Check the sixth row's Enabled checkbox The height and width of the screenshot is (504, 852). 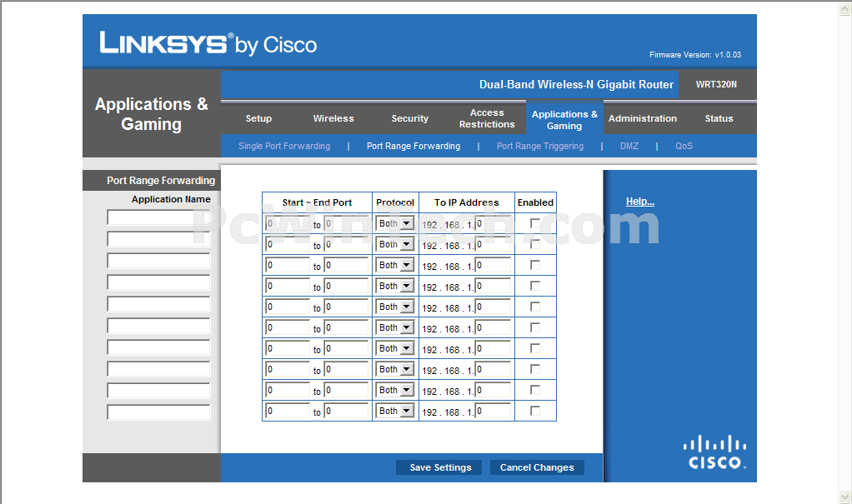click(535, 327)
